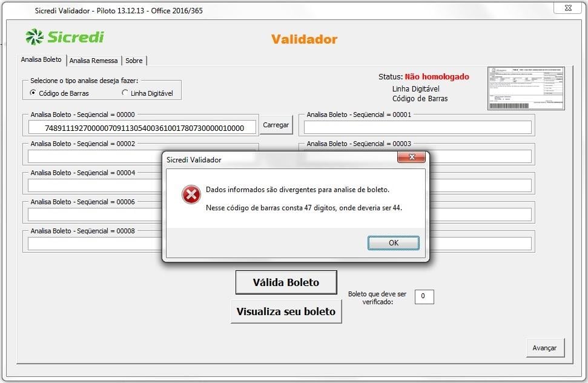Click the 'Validador' heading text
Screen dimensions: 588x383
[304, 39]
